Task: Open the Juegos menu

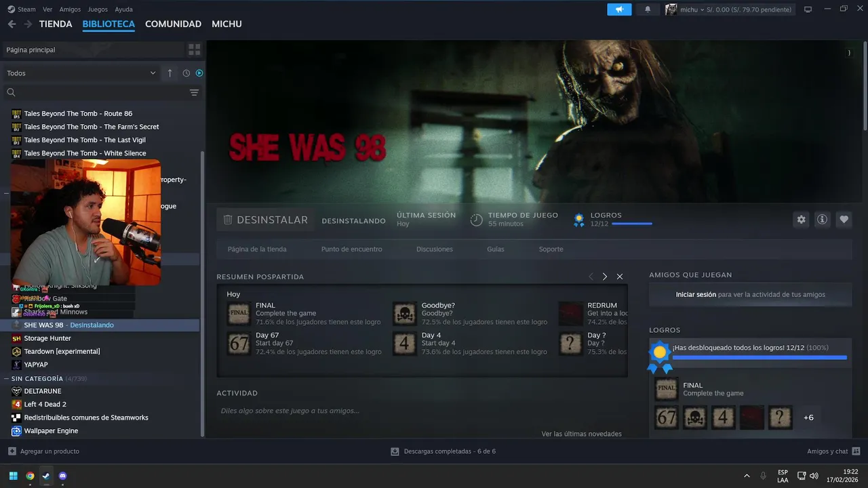Action: pos(98,9)
